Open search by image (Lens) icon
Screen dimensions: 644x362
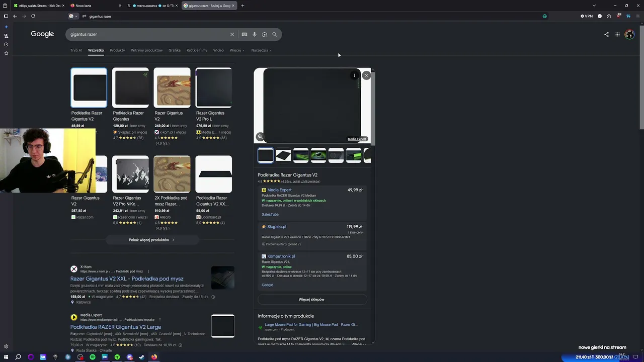pyautogui.click(x=265, y=34)
